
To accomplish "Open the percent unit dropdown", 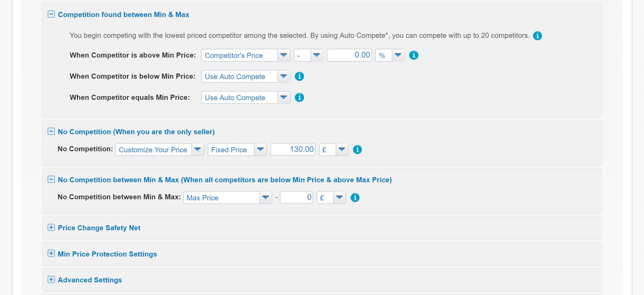I will click(390, 55).
